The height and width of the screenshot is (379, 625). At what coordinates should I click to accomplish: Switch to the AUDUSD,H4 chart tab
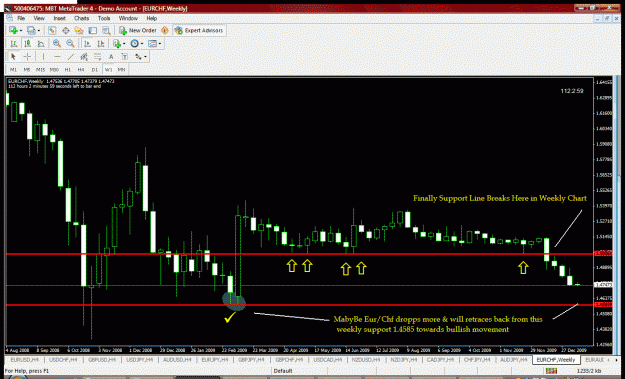click(x=177, y=360)
